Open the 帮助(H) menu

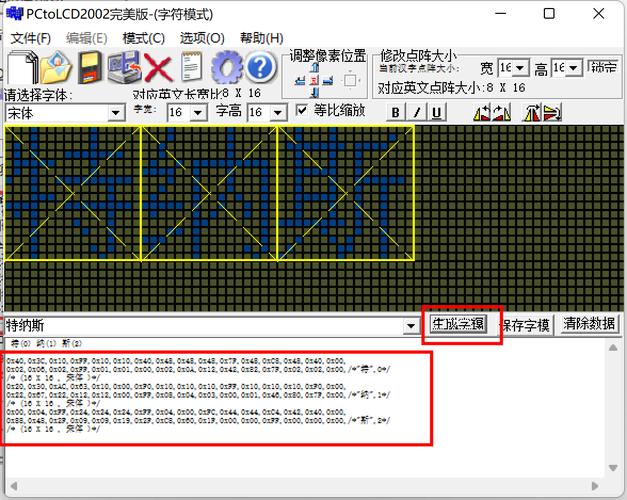tap(262, 38)
